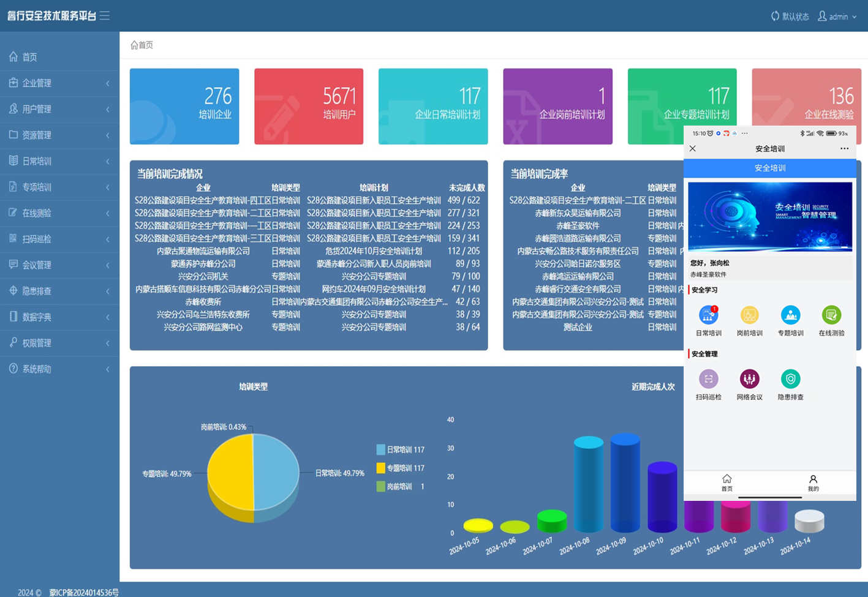Tap the 岗前培训 icon in mobile panel
This screenshot has height=597, width=868.
749,315
